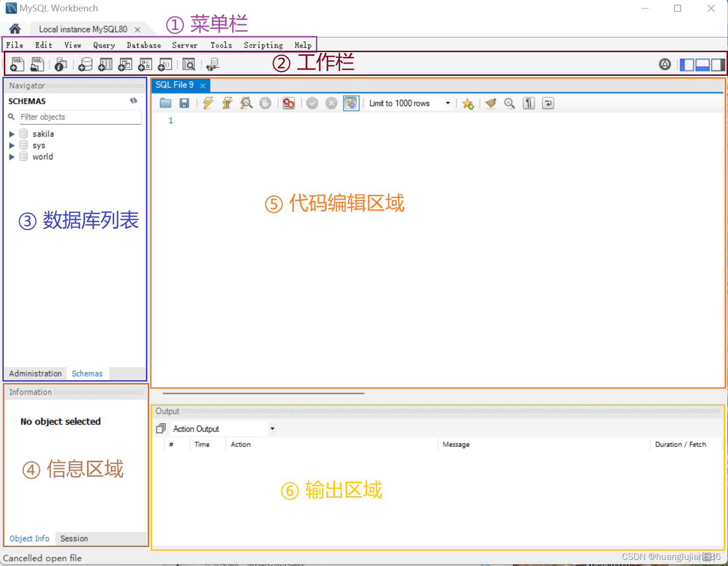The width and height of the screenshot is (728, 566).
Task: Click the Duration / Fetch column header
Action: pyautogui.click(x=681, y=444)
